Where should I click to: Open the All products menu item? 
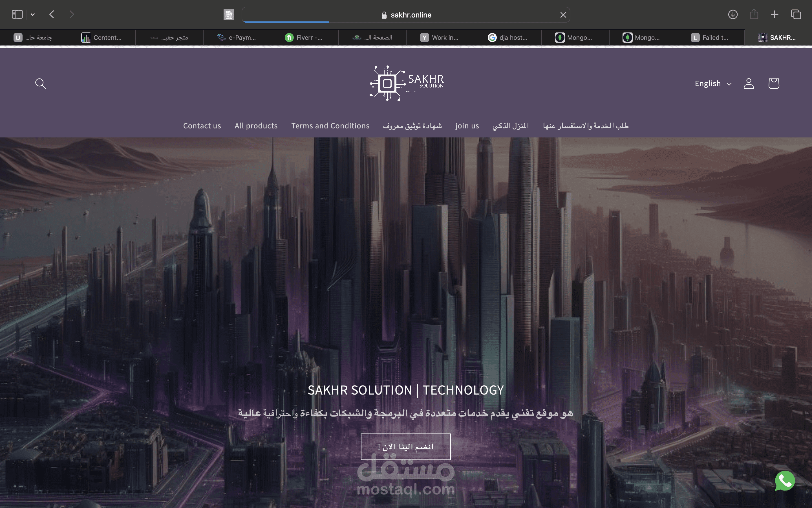[x=256, y=126]
